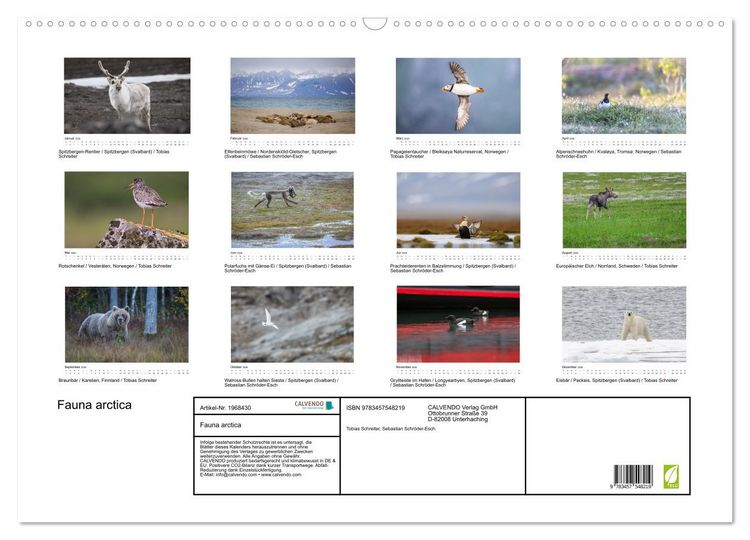Open the redshank on rock photo
Image resolution: width=750 pixels, height=540 pixels.
(127, 209)
